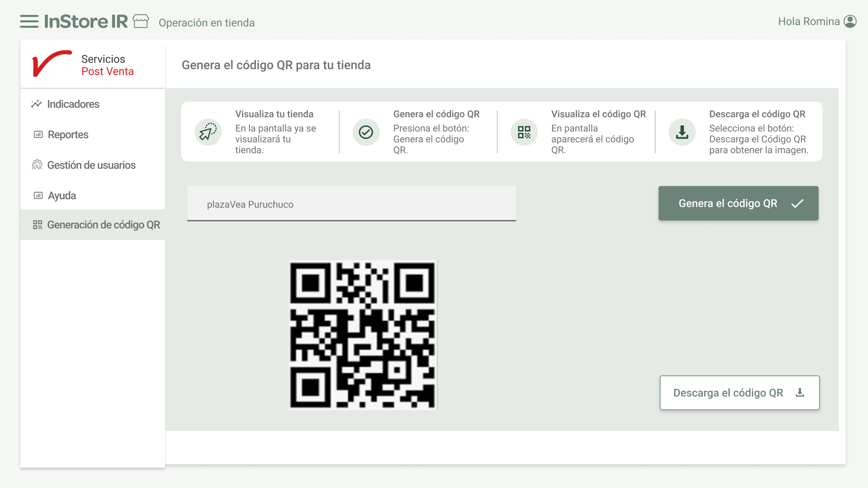Open the Indicadores section
The width and height of the screenshot is (868, 488).
(x=73, y=104)
